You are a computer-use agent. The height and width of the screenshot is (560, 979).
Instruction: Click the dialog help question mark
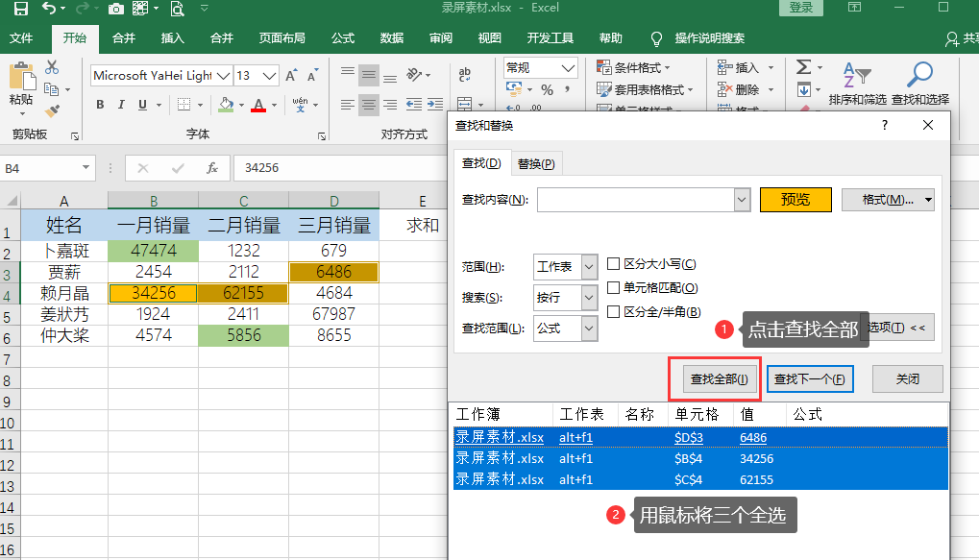tap(884, 125)
